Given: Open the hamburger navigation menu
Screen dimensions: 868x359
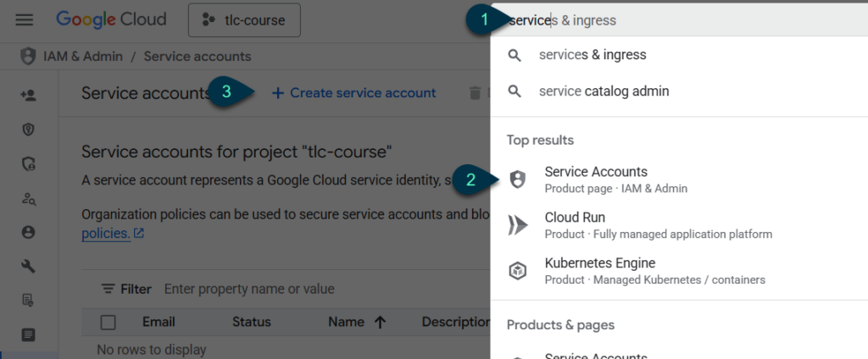Looking at the screenshot, I should [x=25, y=20].
